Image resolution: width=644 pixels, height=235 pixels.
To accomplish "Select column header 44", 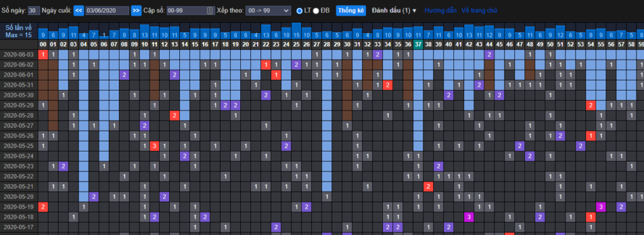I will tap(489, 44).
